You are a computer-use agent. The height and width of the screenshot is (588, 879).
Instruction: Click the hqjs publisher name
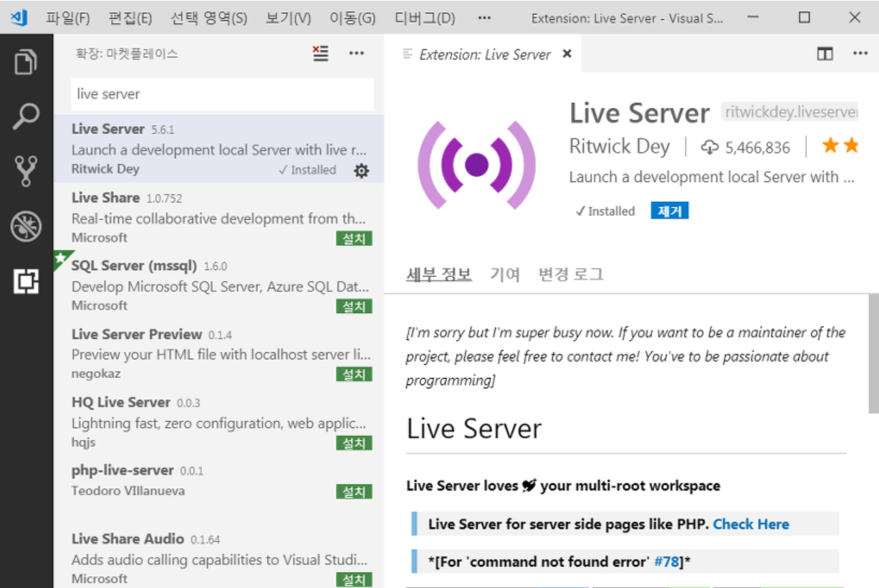point(83,443)
